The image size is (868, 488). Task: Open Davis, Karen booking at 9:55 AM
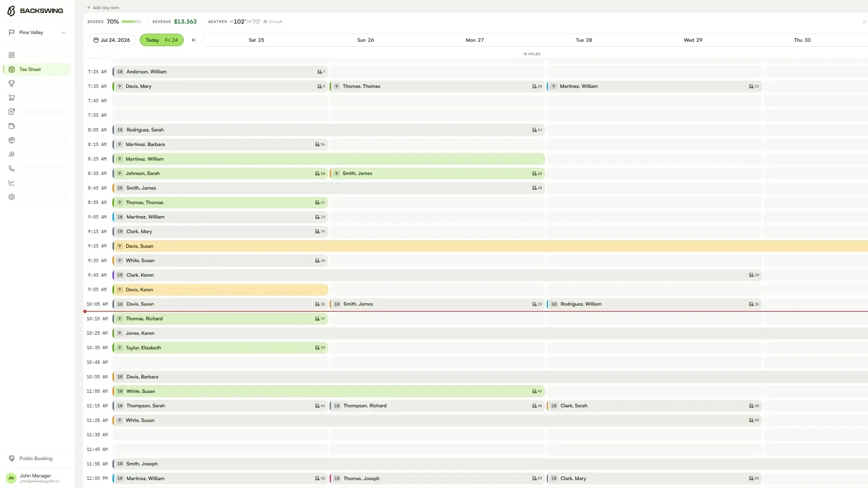[x=220, y=290]
